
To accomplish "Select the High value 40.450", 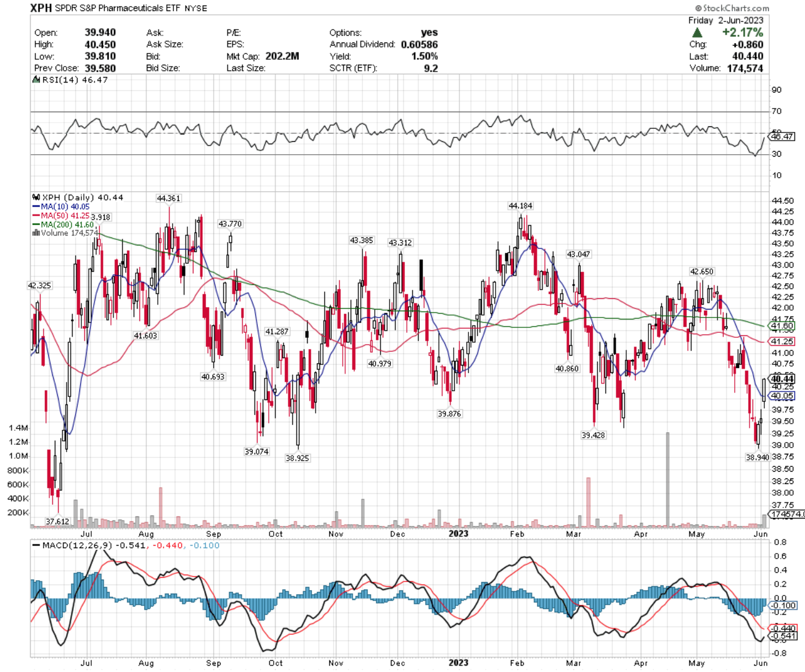I will click(x=100, y=44).
